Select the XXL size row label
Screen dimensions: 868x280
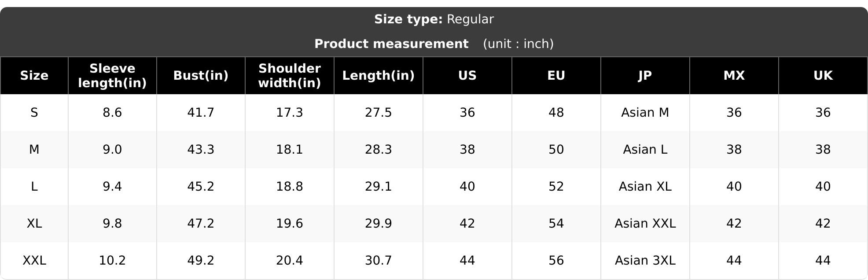click(34, 261)
